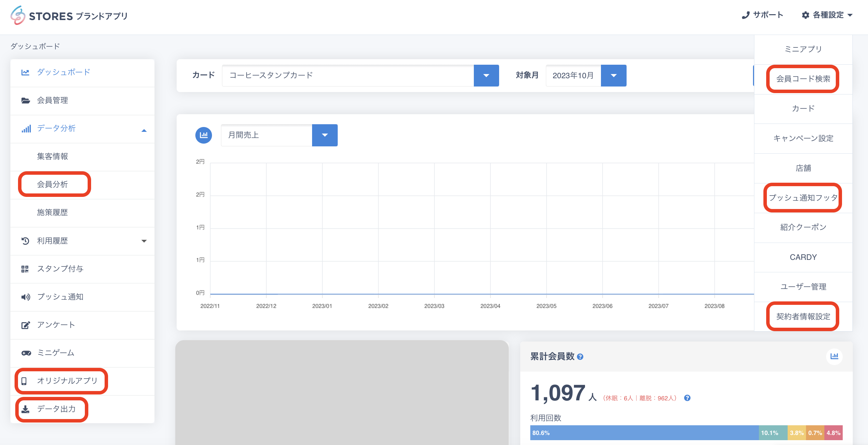This screenshot has width=868, height=445.
Task: Click the phone icon for オリジナルアプリ
Action: (24, 381)
